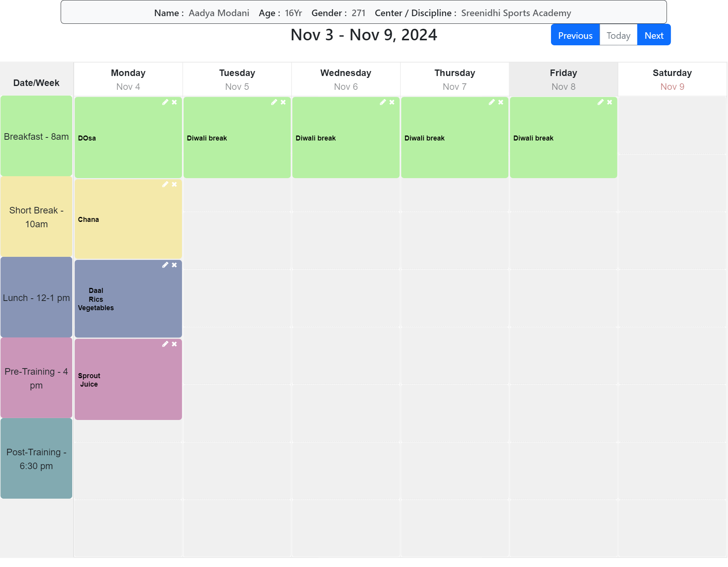This screenshot has width=728, height=567.
Task: Delete Monday's Sprout Juice entry
Action: pyautogui.click(x=174, y=344)
